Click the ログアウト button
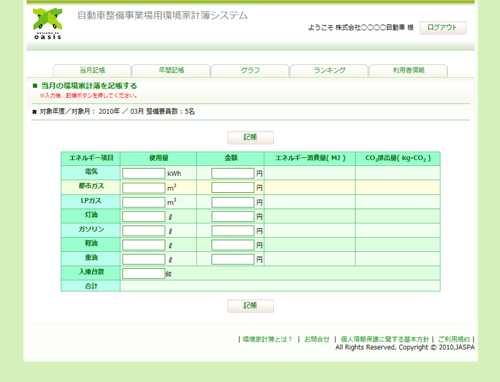The image size is (500, 382). pos(443,28)
